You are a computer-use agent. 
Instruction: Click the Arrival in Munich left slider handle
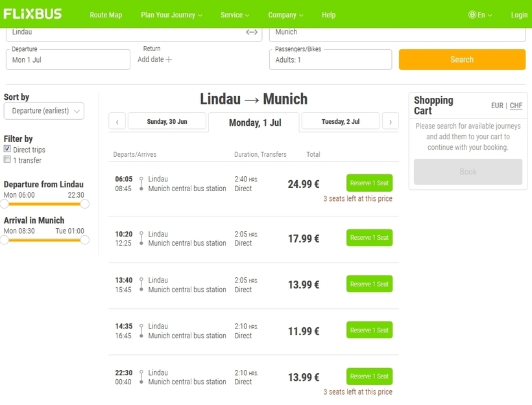click(4, 240)
